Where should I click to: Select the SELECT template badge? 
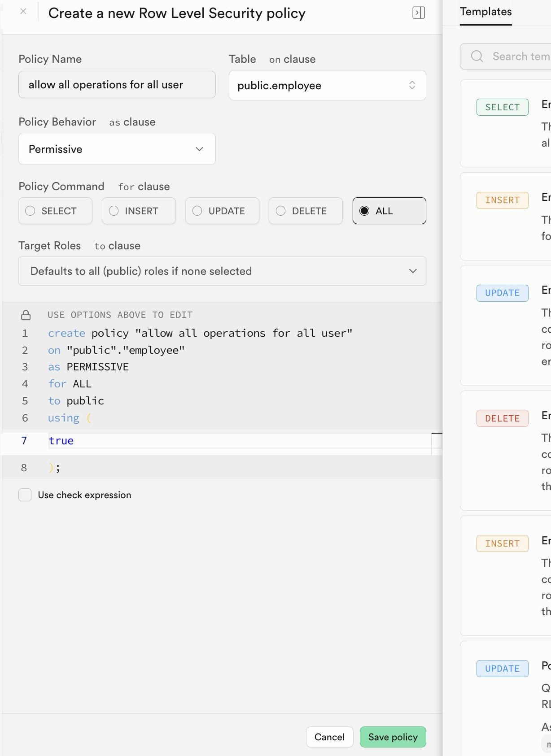pos(502,107)
